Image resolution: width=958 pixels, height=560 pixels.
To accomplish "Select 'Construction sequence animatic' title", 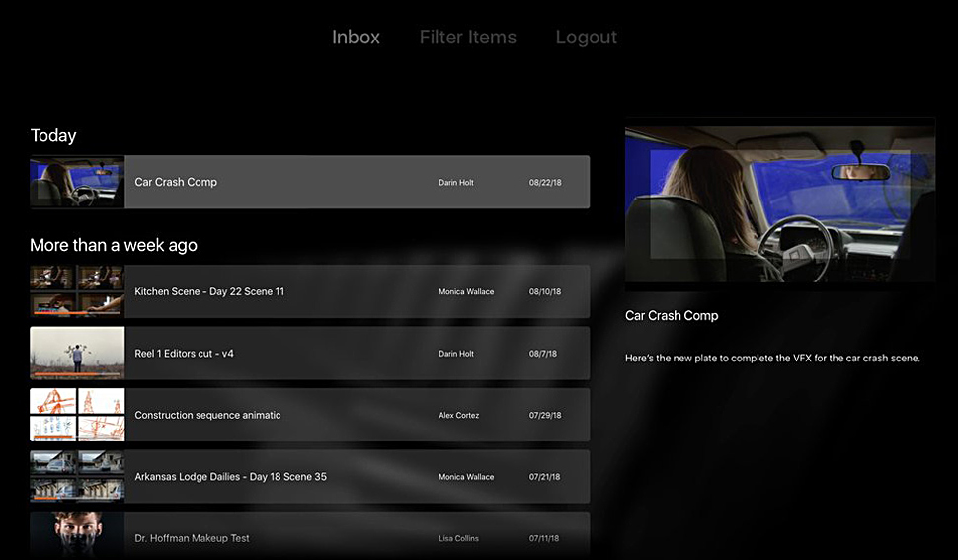I will [x=207, y=415].
